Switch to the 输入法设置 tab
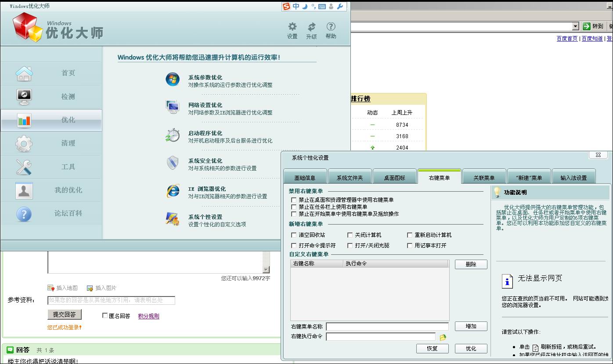613x364 pixels. pyautogui.click(x=573, y=176)
